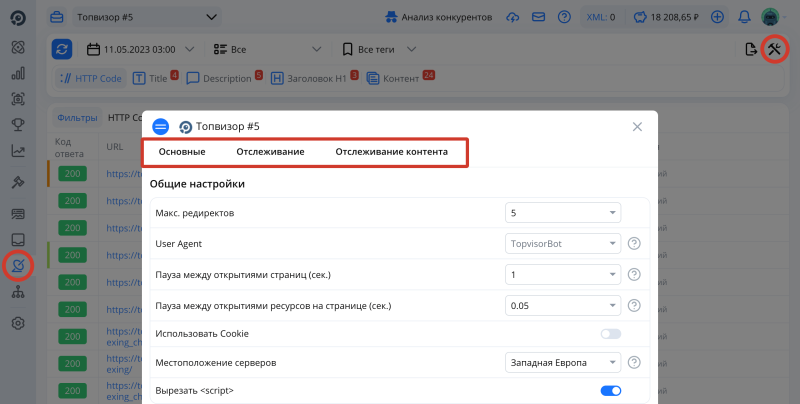Open Анализ конкурентов link

tap(439, 17)
